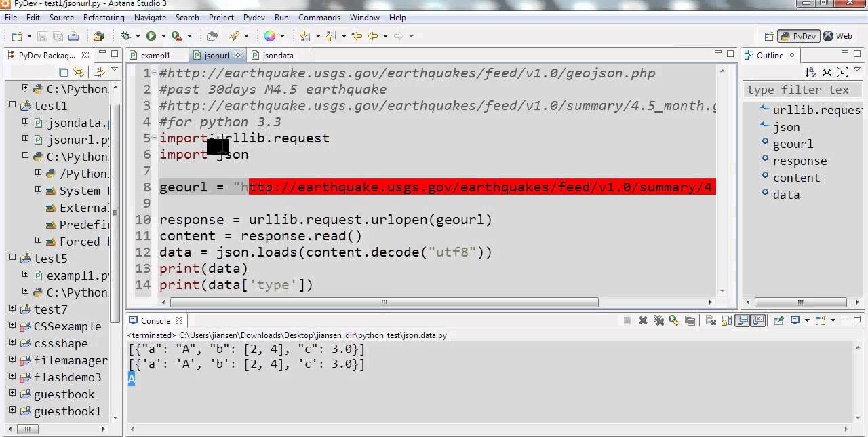Go to previous annotation arrow icon
Viewport: 868px width, 437px height.
pyautogui.click(x=330, y=36)
